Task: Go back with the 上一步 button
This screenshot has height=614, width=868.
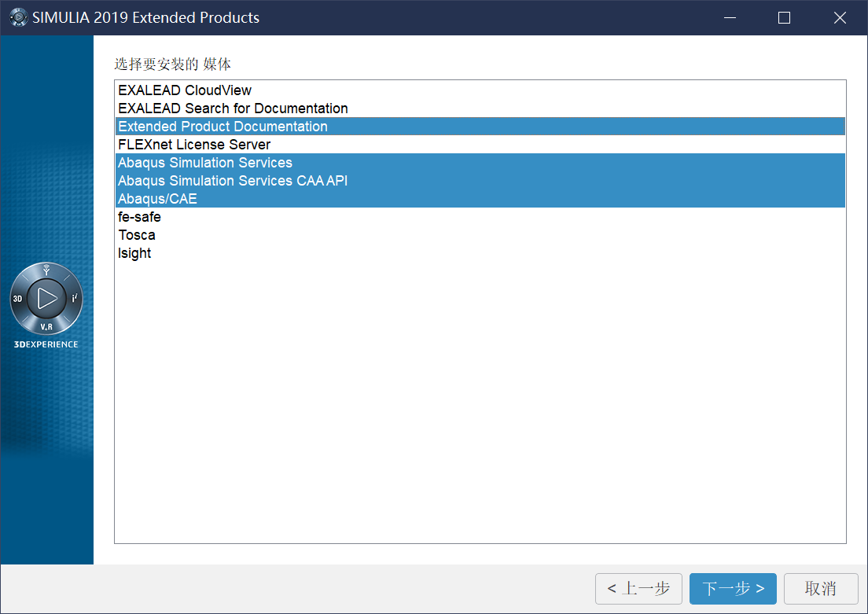Action: [x=638, y=588]
